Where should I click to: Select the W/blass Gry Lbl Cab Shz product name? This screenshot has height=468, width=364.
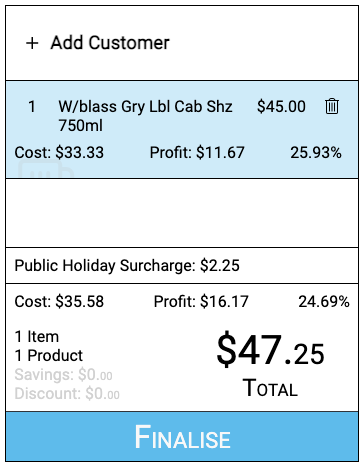[x=145, y=116]
